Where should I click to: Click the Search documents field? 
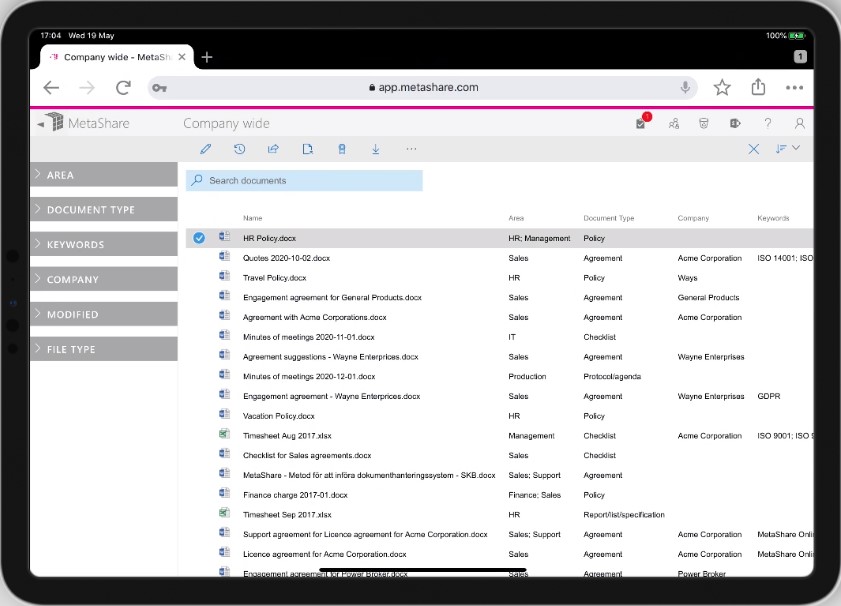pyautogui.click(x=304, y=181)
